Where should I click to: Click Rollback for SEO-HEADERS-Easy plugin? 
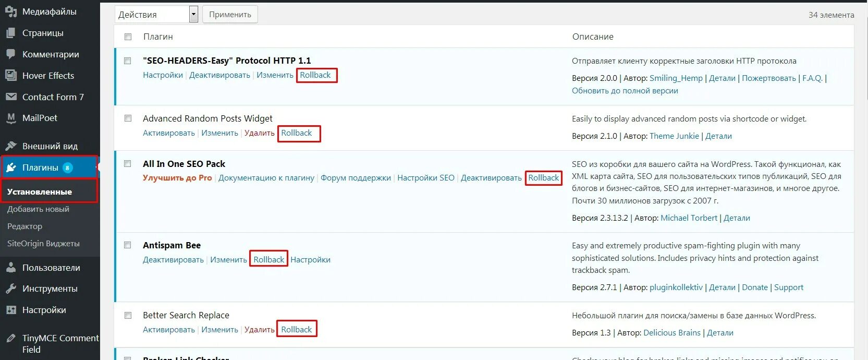(315, 75)
